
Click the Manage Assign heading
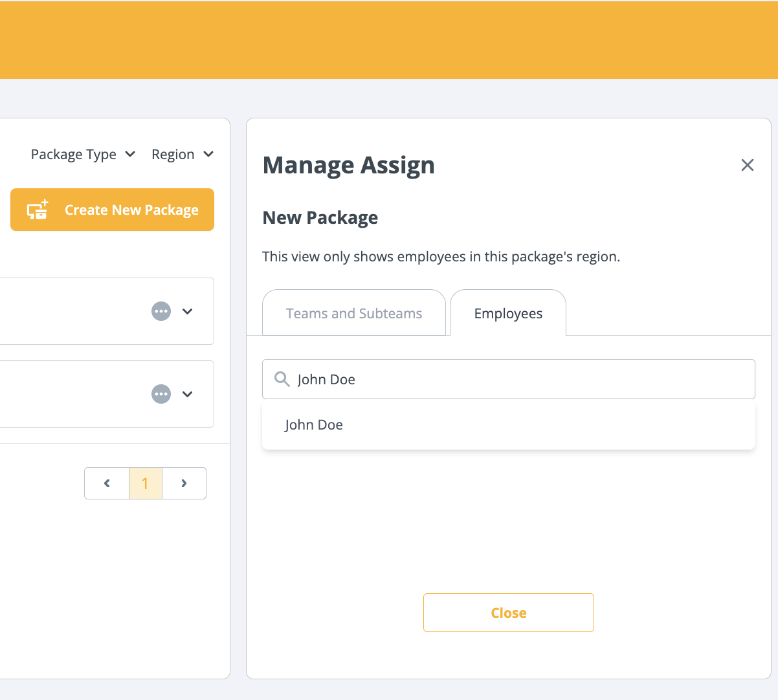348,165
